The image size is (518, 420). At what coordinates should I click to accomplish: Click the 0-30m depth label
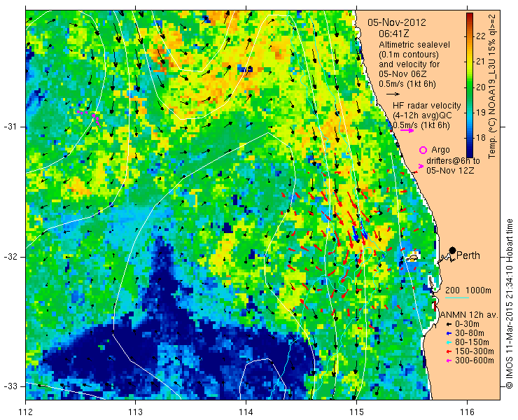tap(467, 324)
